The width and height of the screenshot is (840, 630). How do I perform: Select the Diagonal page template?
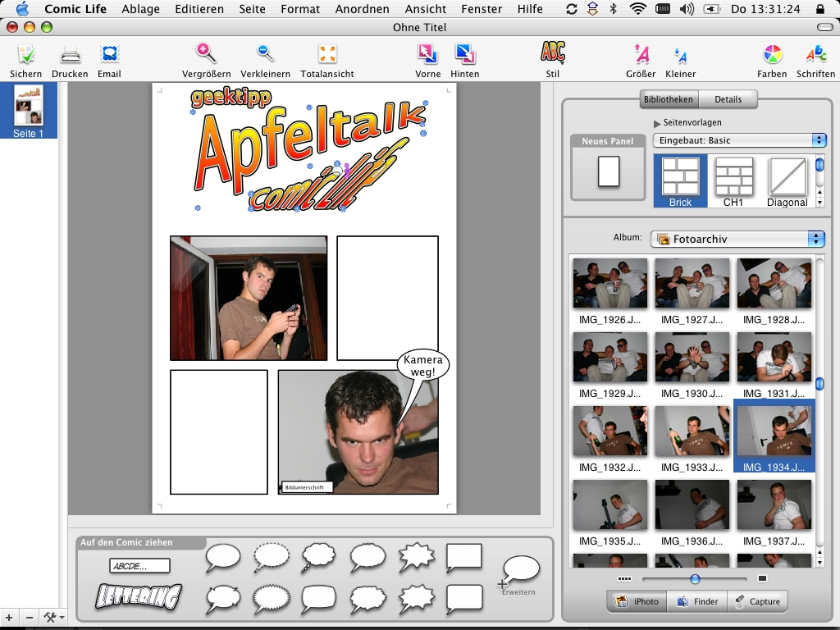[787, 181]
